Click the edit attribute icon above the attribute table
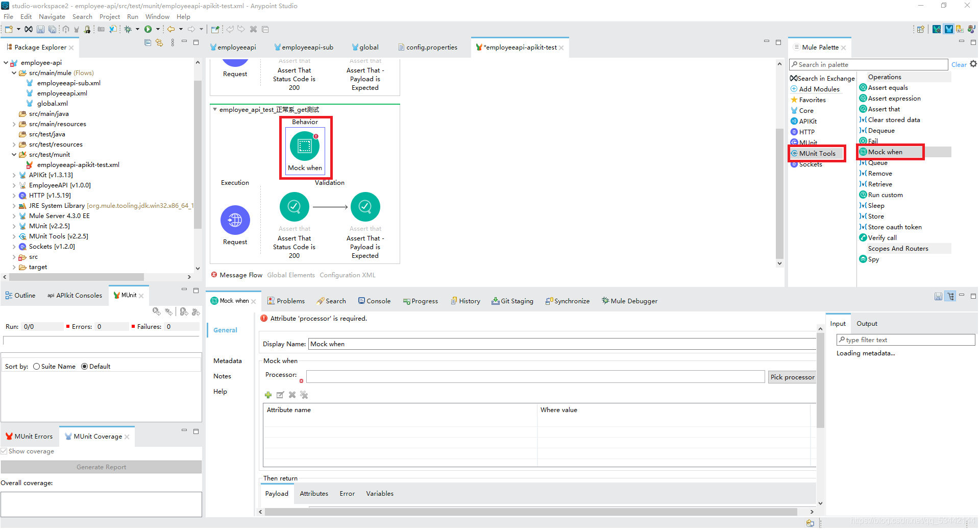The height and width of the screenshot is (530, 980). click(x=280, y=395)
